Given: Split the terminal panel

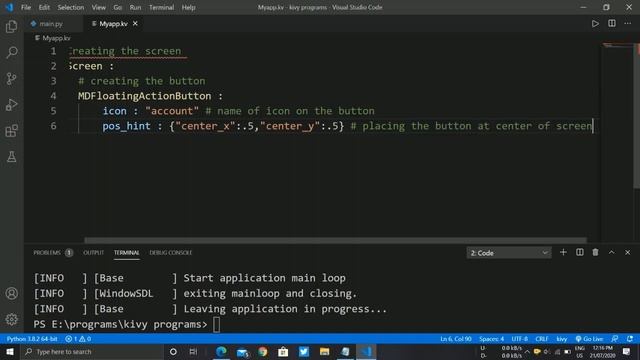Looking at the screenshot, I should tap(579, 252).
